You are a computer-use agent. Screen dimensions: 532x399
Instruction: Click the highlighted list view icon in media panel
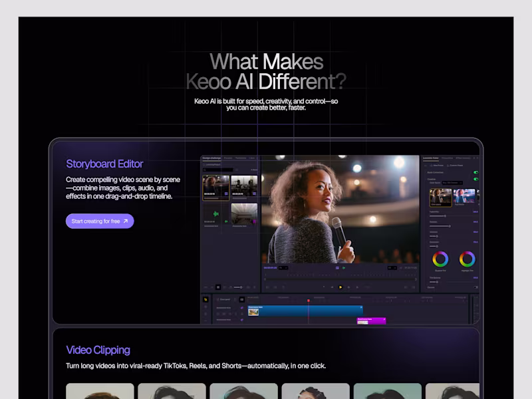coord(218,287)
